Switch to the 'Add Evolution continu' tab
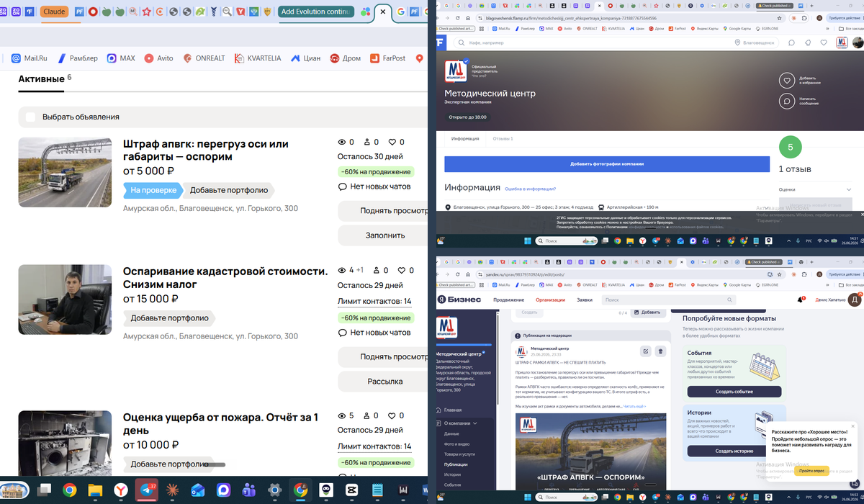 tap(315, 12)
